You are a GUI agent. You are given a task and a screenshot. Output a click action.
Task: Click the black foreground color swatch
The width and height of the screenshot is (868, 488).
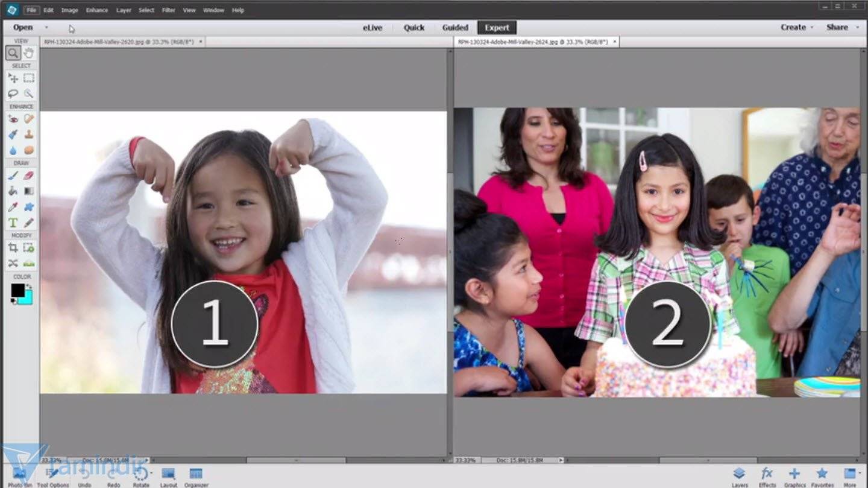17,290
